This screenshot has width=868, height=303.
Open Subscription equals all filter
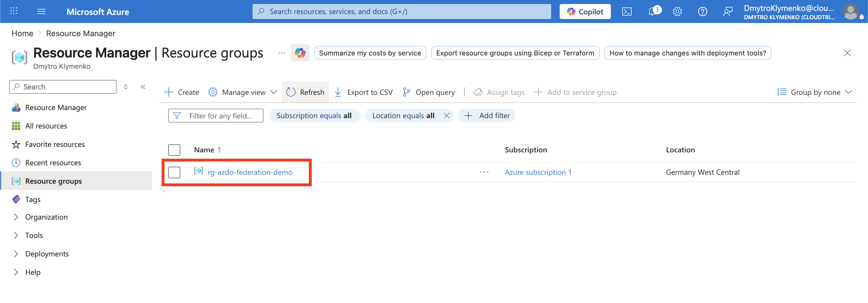tap(314, 116)
